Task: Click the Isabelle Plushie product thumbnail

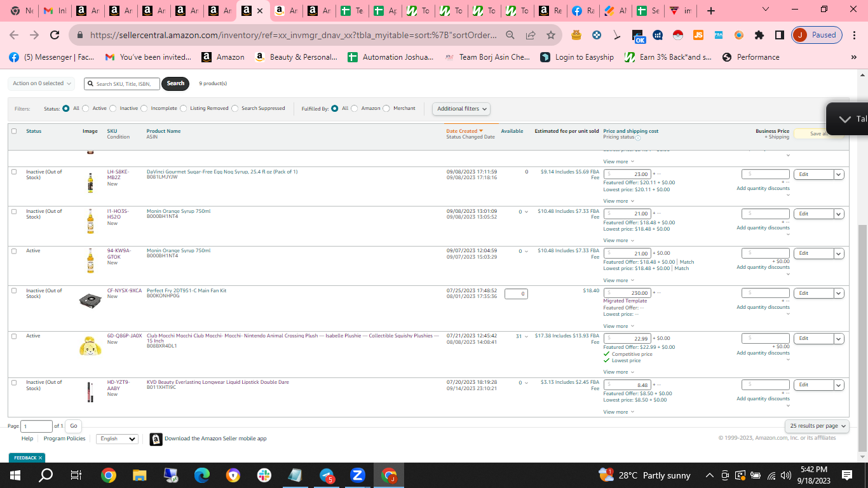Action: (x=90, y=346)
